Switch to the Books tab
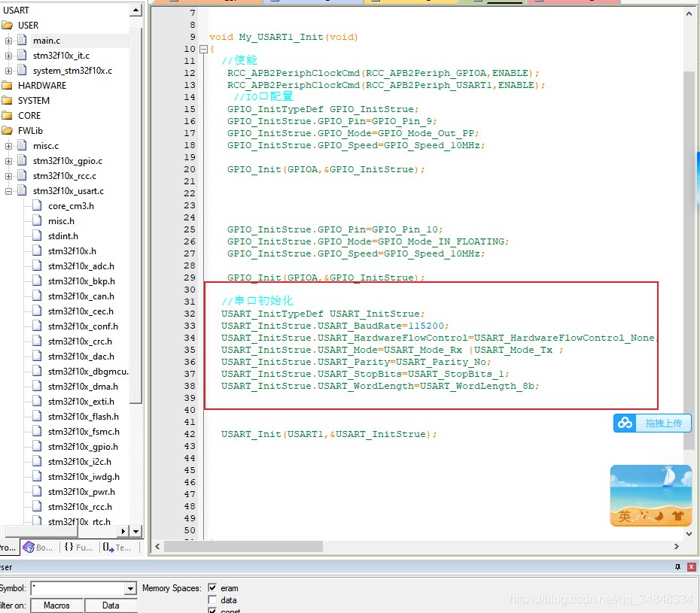Image resolution: width=700 pixels, height=613 pixels. point(38,548)
